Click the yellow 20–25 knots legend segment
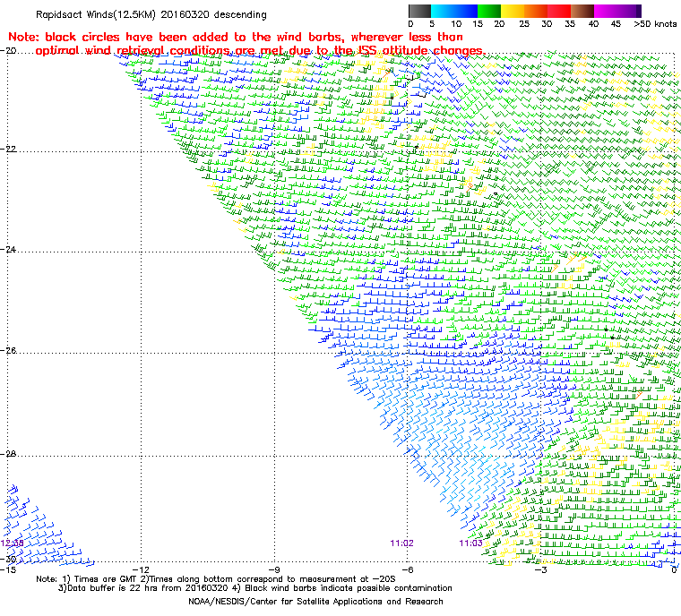 click(x=513, y=11)
